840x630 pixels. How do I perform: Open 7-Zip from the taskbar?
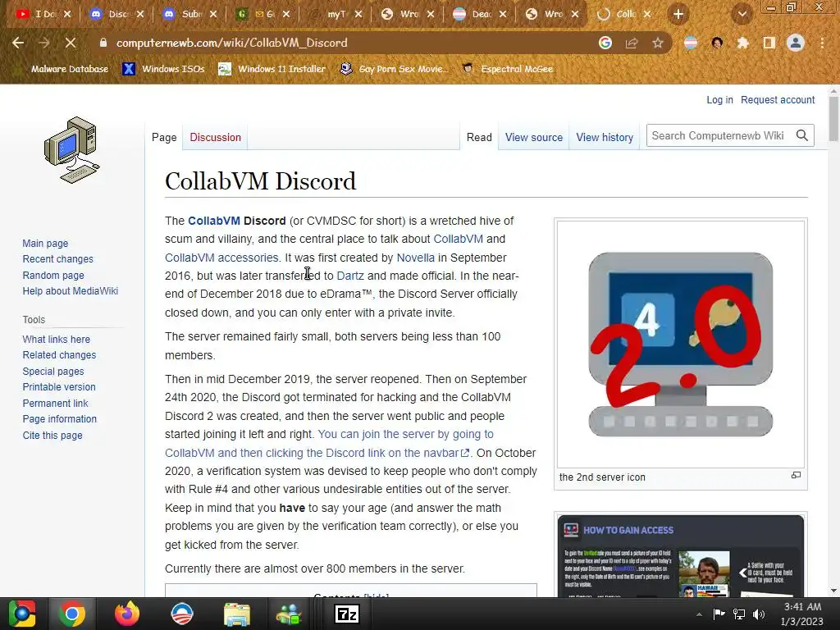(x=346, y=614)
